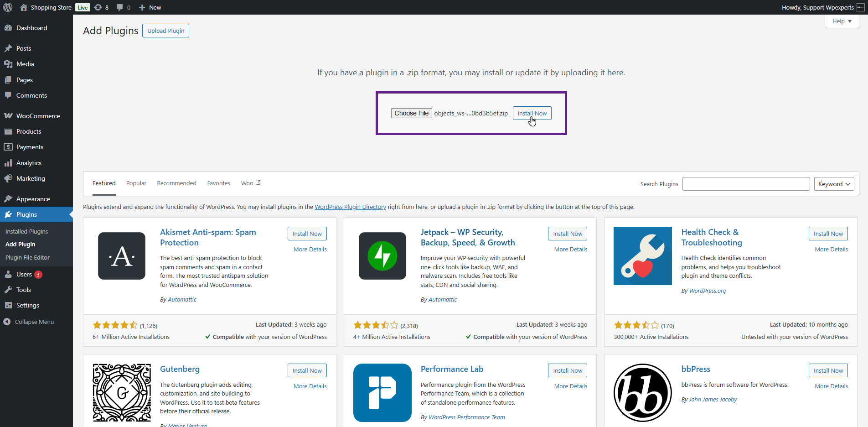This screenshot has height=427, width=868.
Task: View Analytics from the sidebar
Action: [29, 162]
